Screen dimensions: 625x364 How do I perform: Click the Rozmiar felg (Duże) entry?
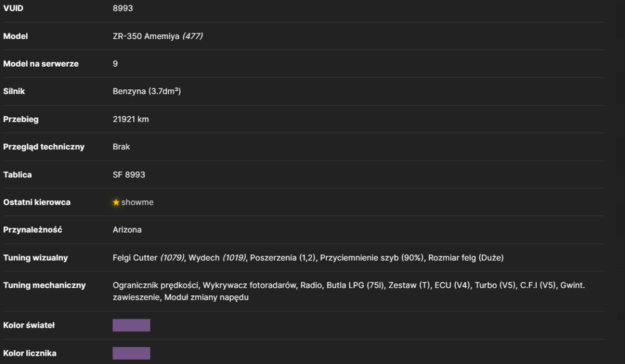click(x=466, y=258)
